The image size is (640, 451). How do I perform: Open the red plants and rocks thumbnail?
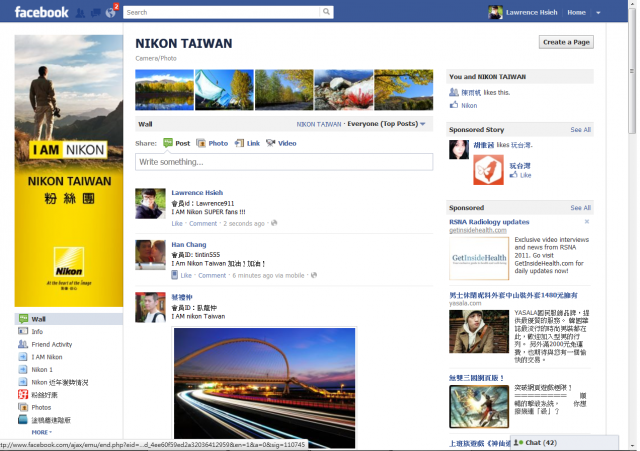click(x=344, y=90)
